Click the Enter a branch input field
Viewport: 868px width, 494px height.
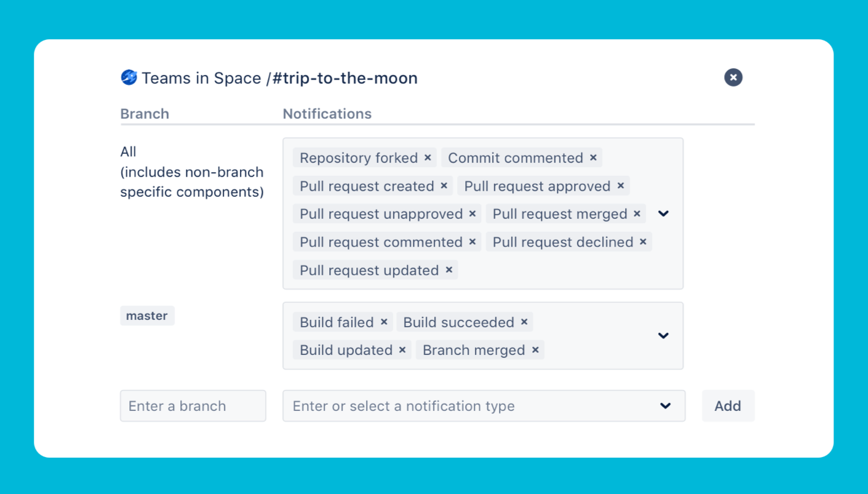(193, 406)
